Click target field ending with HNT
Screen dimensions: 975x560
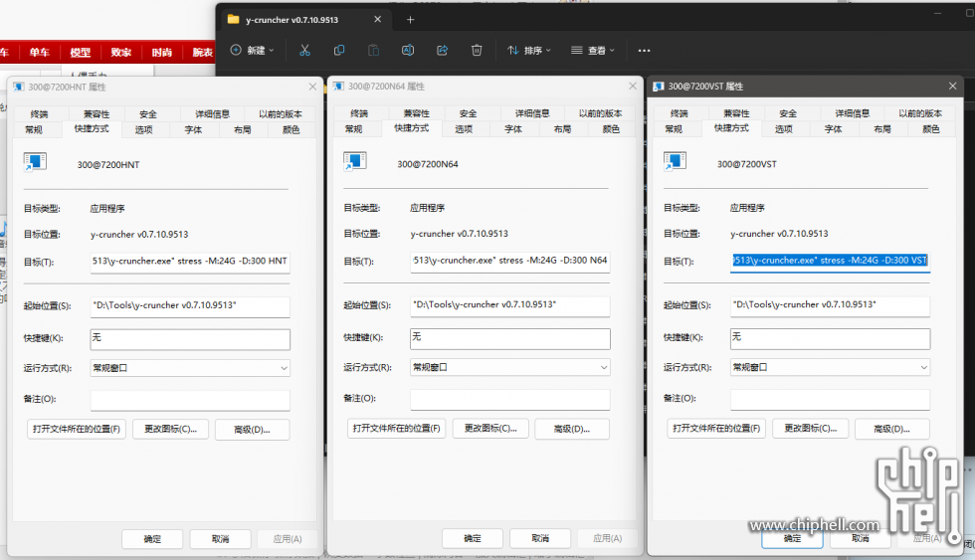(190, 262)
